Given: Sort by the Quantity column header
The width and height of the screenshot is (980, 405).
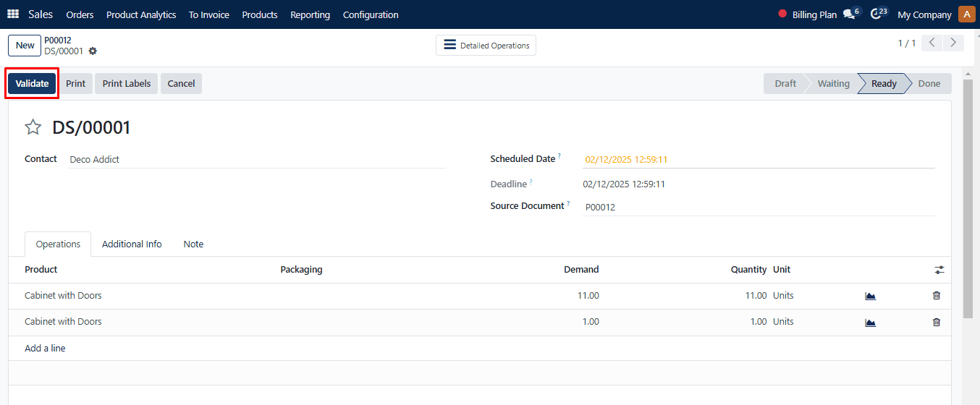Looking at the screenshot, I should point(748,270).
